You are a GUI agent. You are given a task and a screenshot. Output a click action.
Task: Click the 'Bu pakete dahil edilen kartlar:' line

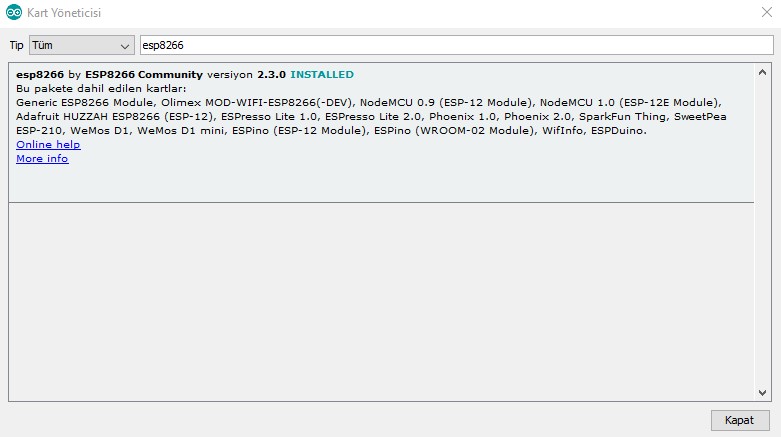[101, 89]
